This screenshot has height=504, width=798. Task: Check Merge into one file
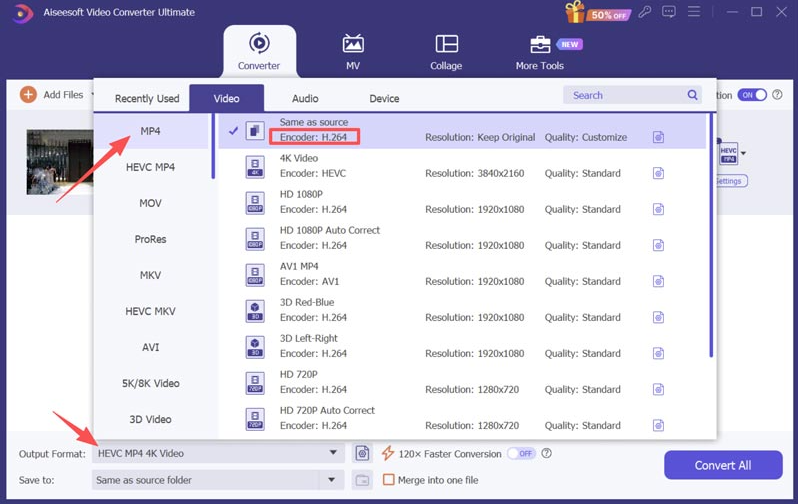click(x=389, y=480)
